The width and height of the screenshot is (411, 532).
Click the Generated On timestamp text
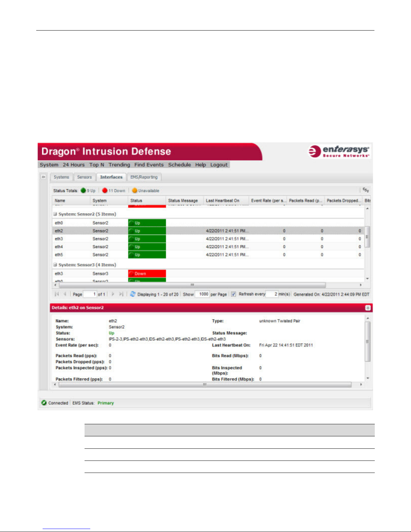pyautogui.click(x=331, y=294)
